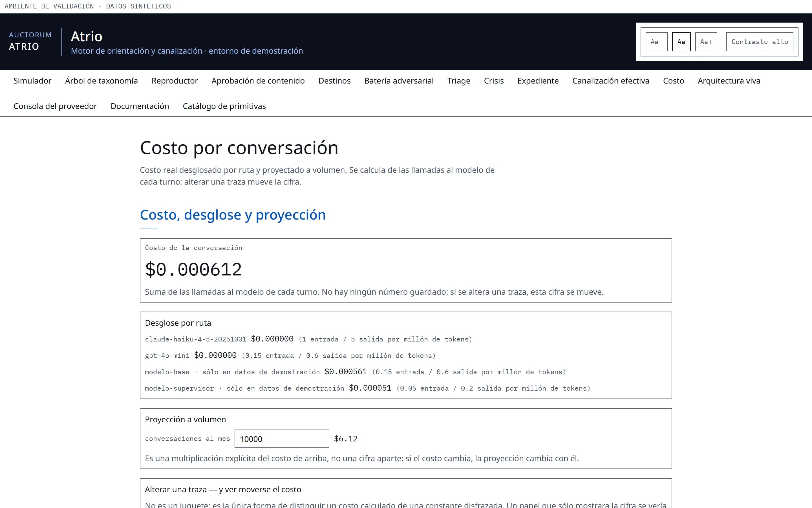
Task: Navigate to Aprobación de contenido
Action: (258, 81)
